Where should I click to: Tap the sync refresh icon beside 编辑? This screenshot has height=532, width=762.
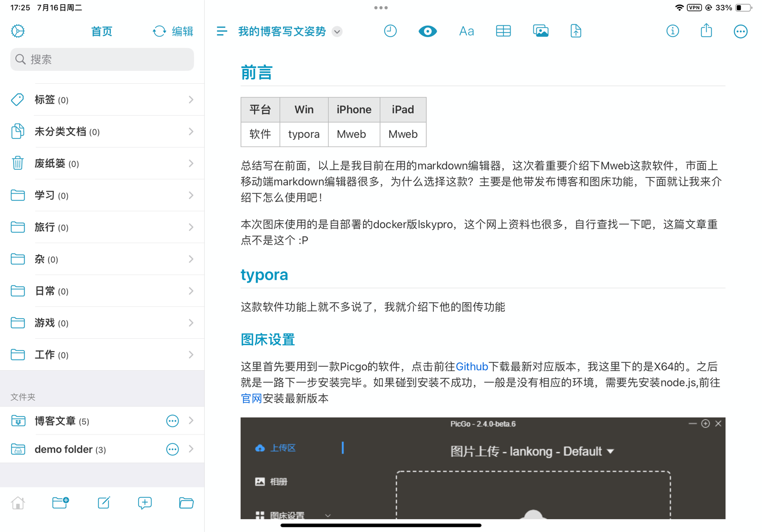(160, 31)
